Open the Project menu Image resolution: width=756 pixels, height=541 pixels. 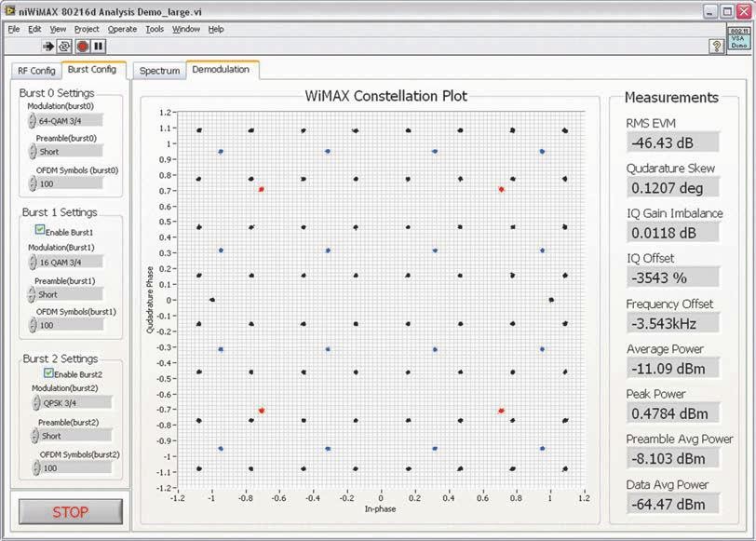pos(87,29)
